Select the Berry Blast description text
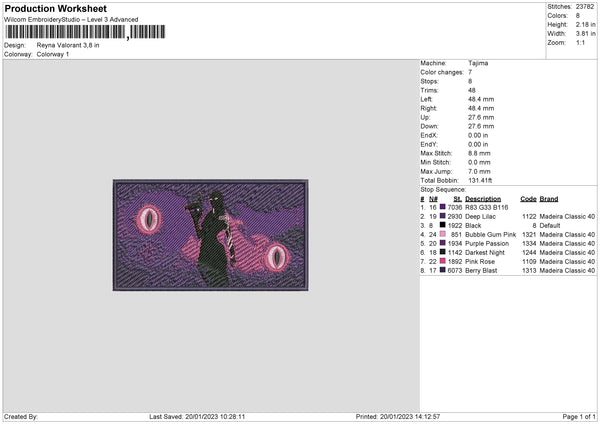This screenshot has width=600, height=424. click(481, 271)
